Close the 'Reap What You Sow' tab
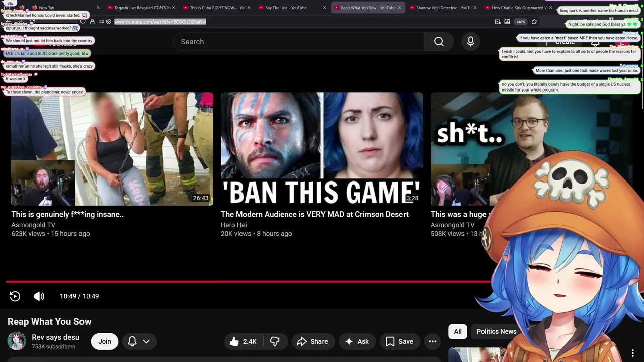The width and height of the screenshot is (644, 362). pos(400,8)
